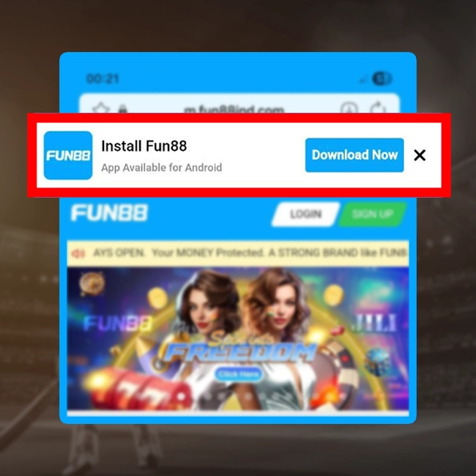Click the Download Now button
This screenshot has width=476, height=476.
354,155
